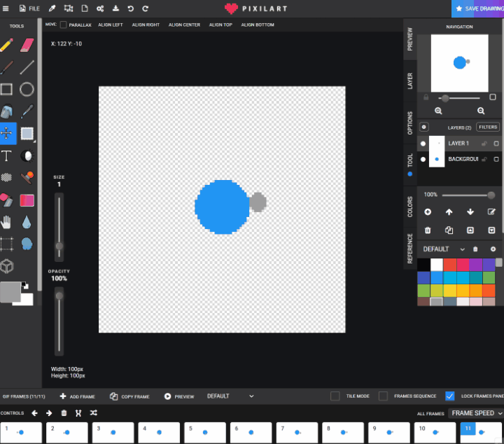Select the Dithering tool

(x=7, y=177)
